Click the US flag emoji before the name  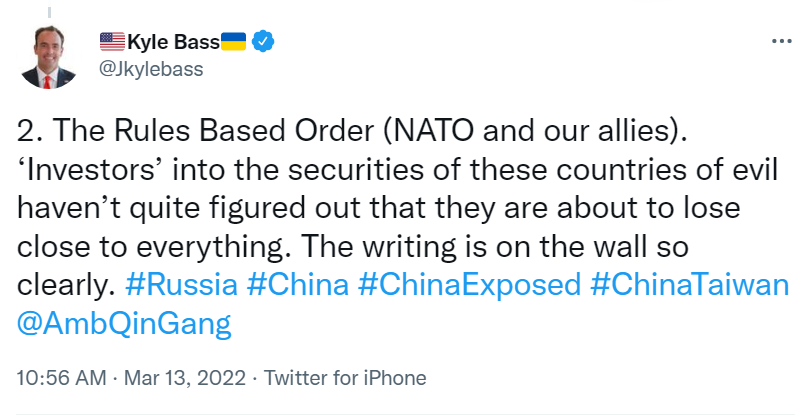[112, 42]
